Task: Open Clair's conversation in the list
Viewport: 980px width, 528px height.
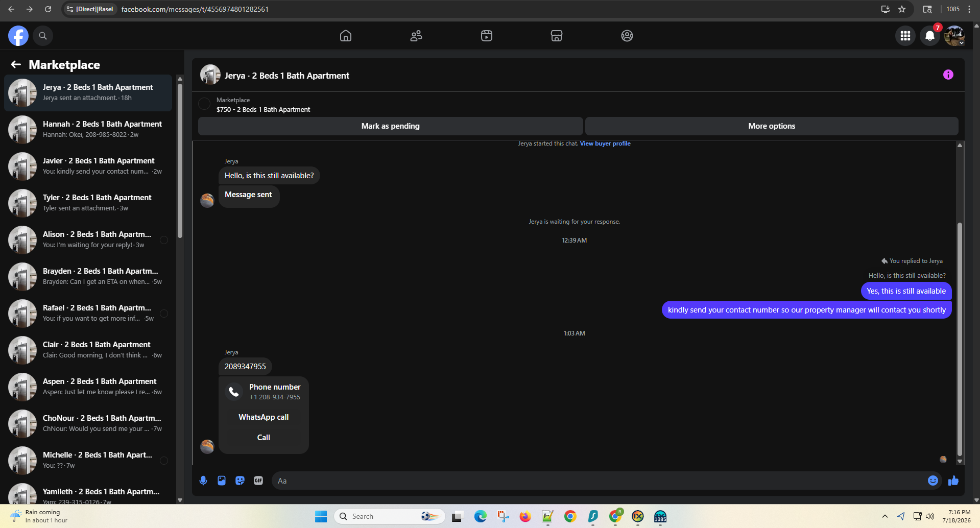Action: coord(88,350)
